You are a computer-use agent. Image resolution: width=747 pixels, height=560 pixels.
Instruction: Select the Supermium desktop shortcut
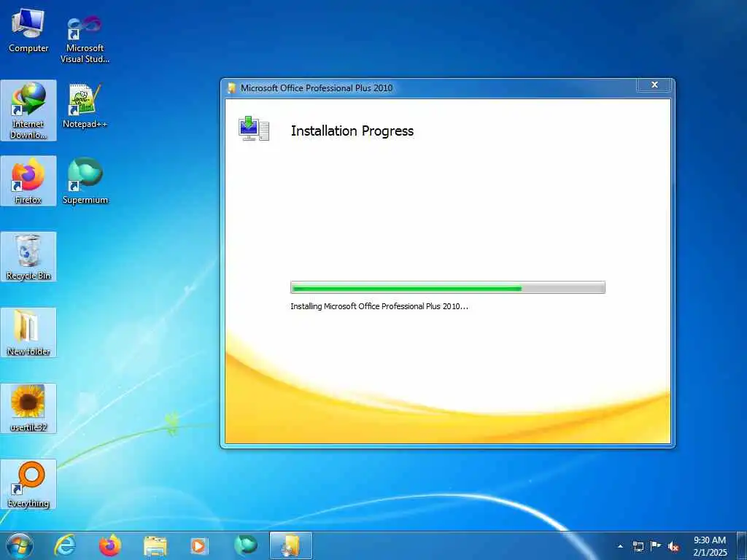85,181
